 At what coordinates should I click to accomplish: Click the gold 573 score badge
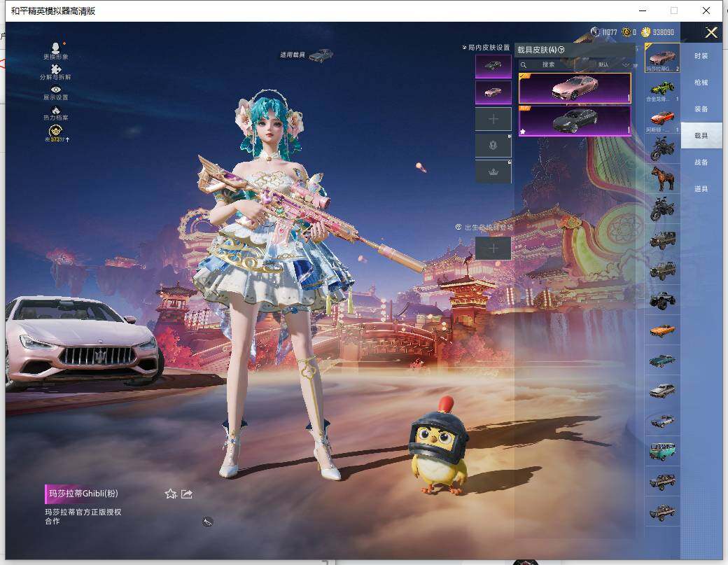56,131
